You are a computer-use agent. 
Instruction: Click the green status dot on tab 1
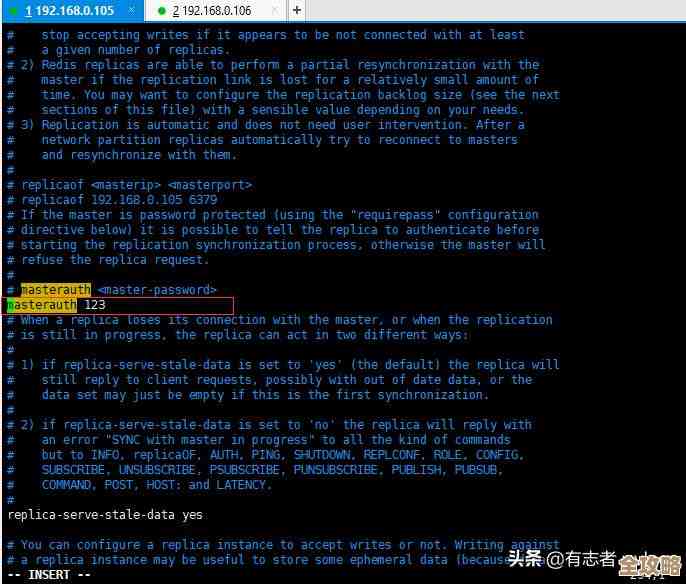coord(14,11)
